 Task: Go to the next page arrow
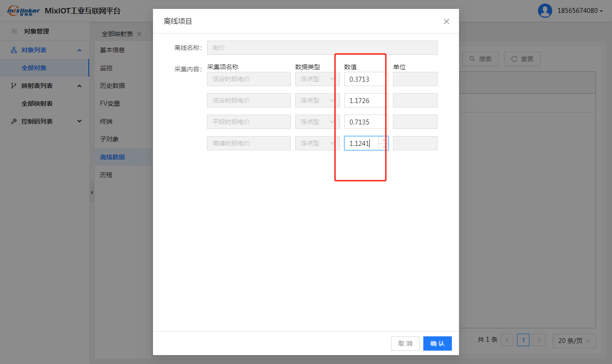539,340
